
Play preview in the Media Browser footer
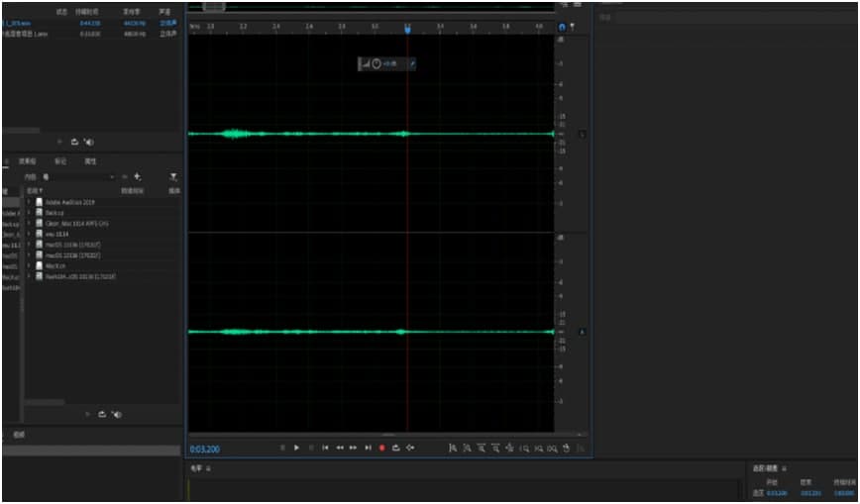point(87,415)
